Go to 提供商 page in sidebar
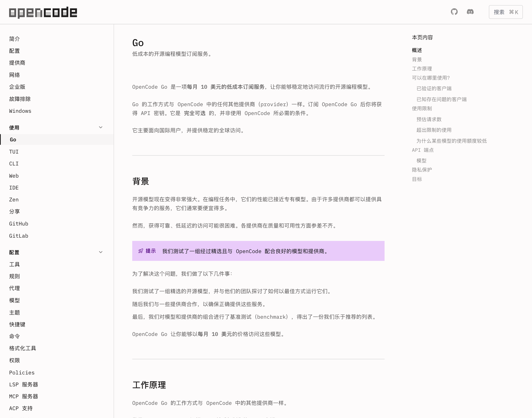 pyautogui.click(x=17, y=63)
